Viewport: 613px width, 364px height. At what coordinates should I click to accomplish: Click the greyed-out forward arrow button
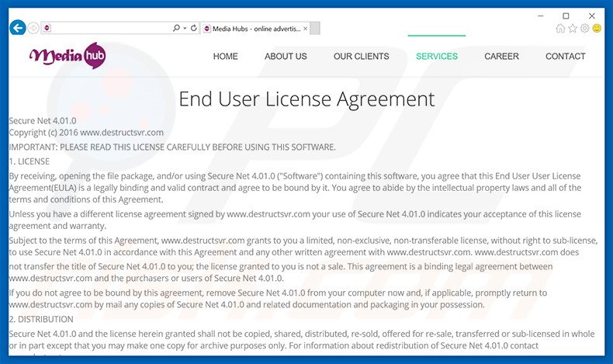click(x=33, y=28)
